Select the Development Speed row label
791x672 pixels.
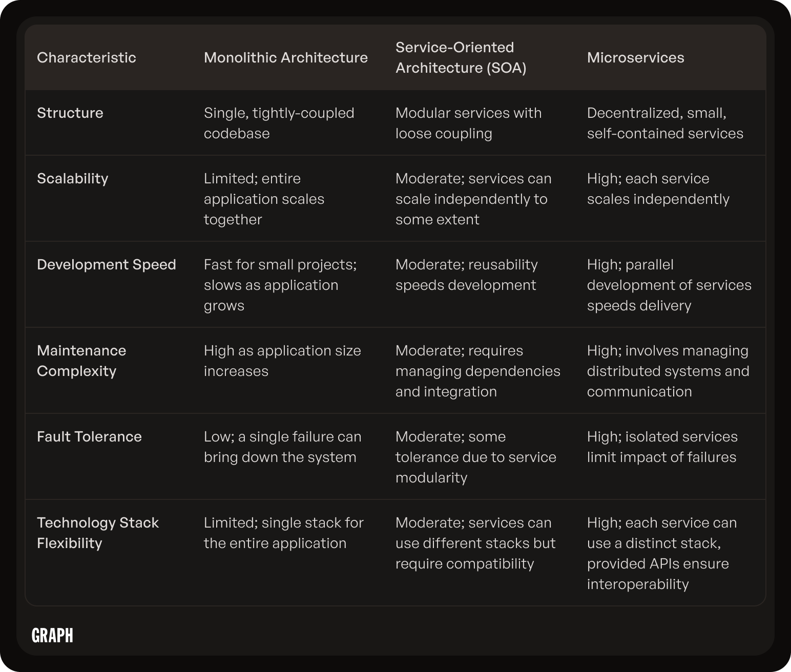[x=107, y=264]
